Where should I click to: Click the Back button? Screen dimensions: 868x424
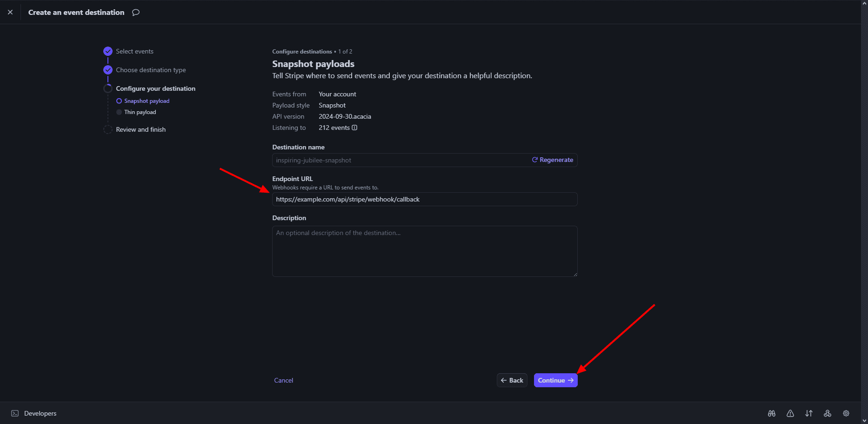pyautogui.click(x=512, y=380)
